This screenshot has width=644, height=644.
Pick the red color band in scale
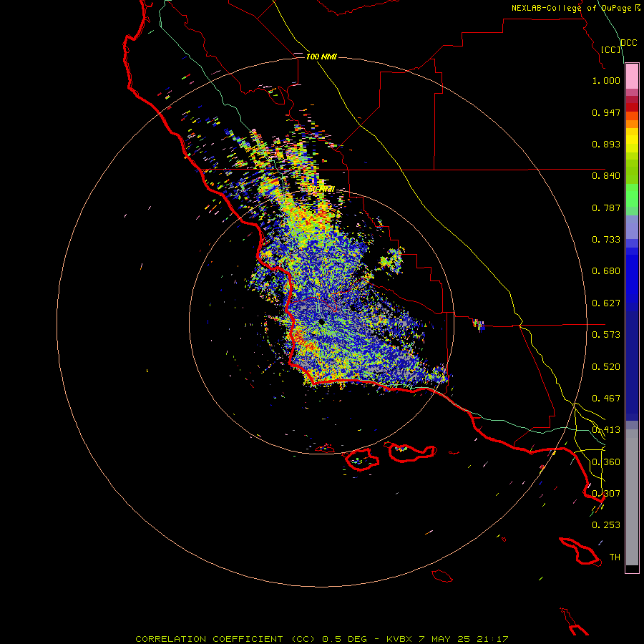click(x=632, y=107)
